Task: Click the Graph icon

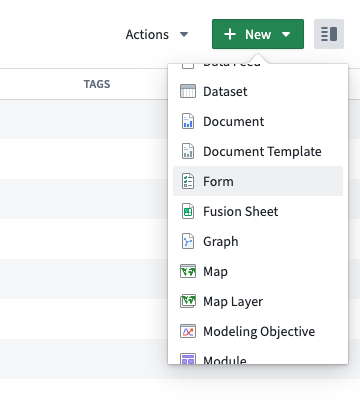Action: [x=188, y=241]
